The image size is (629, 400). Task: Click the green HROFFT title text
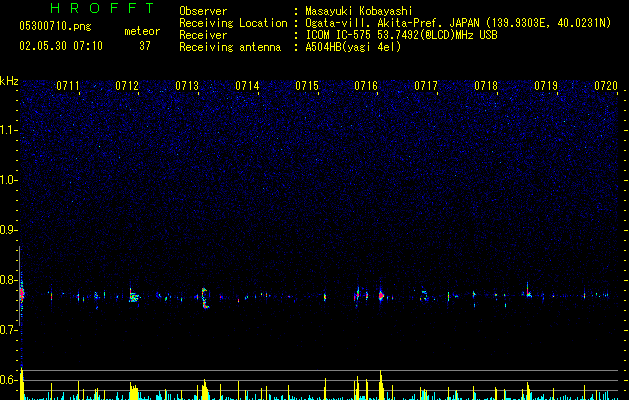[x=103, y=8]
